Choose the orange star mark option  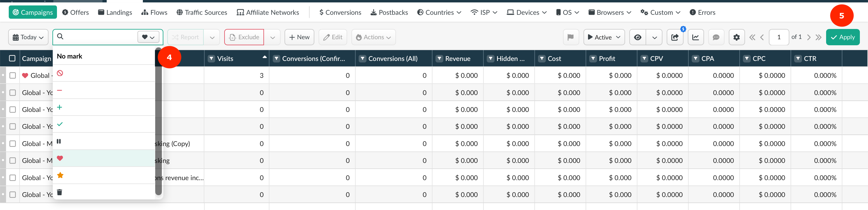[x=60, y=175]
